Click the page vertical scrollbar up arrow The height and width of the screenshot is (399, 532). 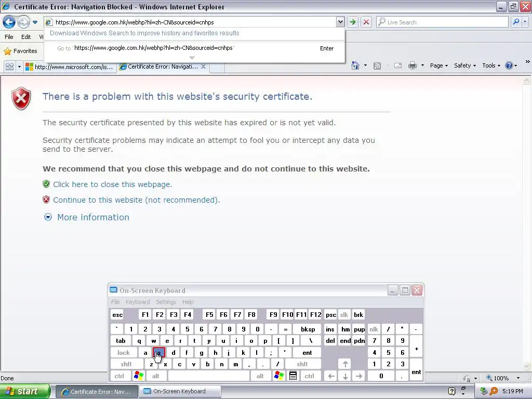click(527, 81)
